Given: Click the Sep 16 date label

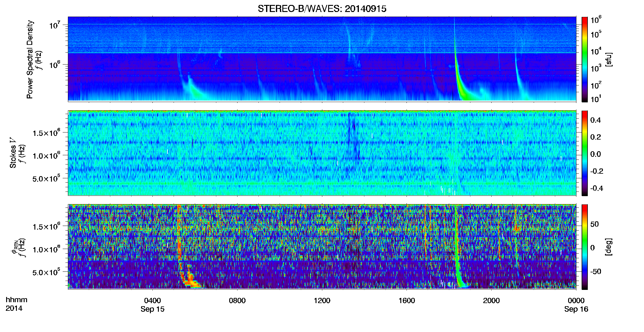Looking at the screenshot, I should [x=576, y=309].
